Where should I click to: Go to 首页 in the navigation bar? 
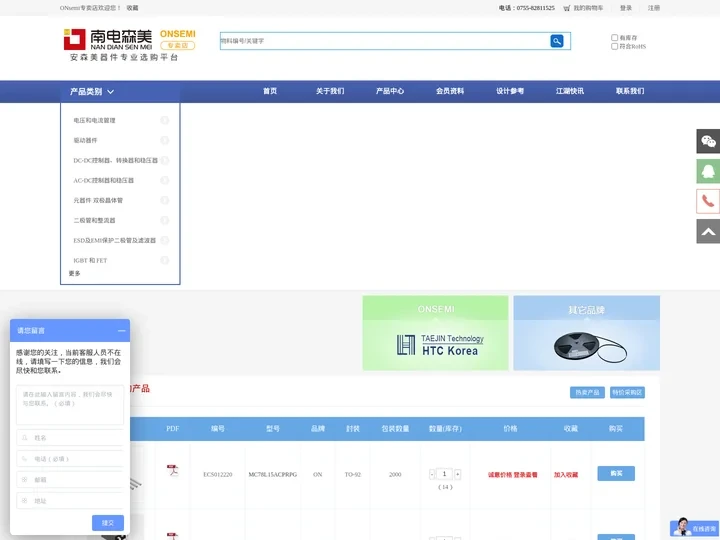270,91
